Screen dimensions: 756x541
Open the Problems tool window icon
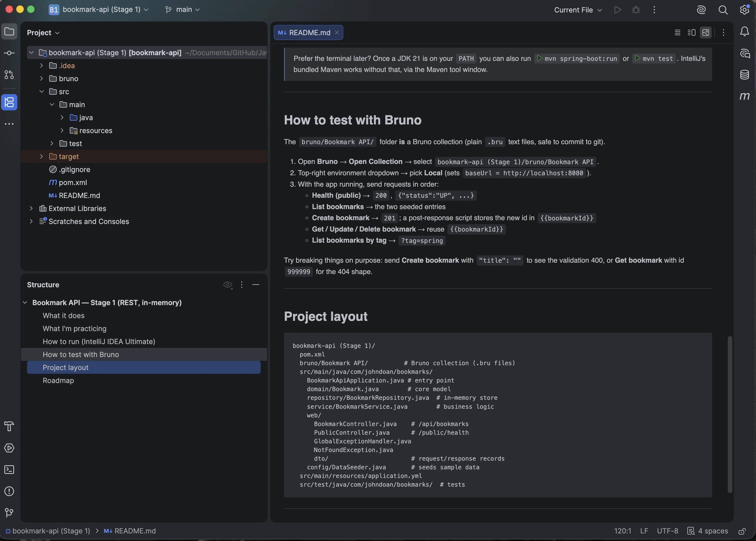pos(9,491)
